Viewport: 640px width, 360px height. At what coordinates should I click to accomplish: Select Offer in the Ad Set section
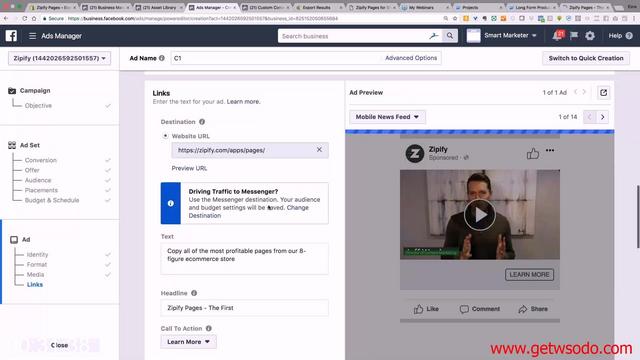click(x=32, y=170)
